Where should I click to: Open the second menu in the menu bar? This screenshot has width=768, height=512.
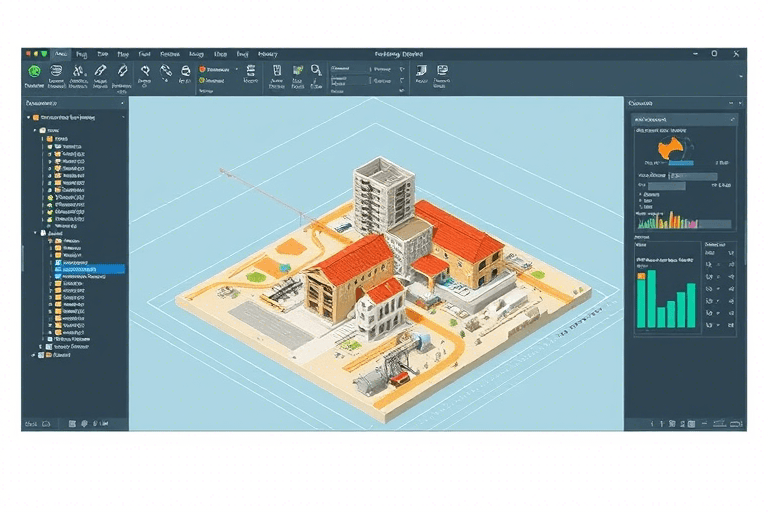click(x=82, y=54)
